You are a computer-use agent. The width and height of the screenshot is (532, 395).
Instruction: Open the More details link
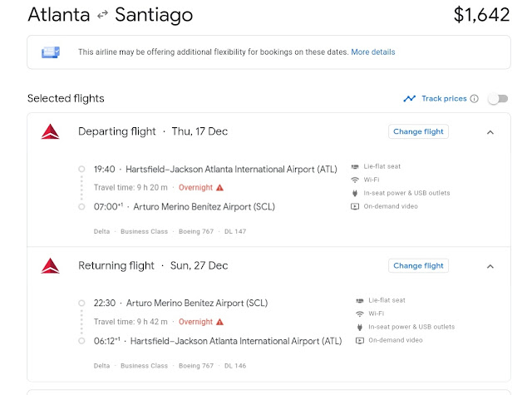[x=373, y=52]
